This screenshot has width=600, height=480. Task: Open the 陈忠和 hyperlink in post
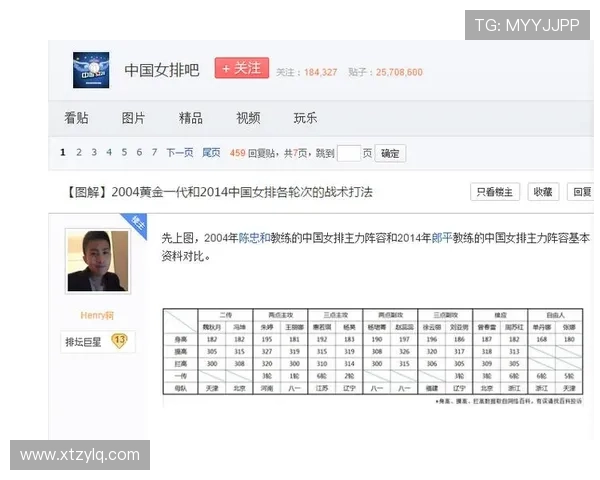pos(254,238)
